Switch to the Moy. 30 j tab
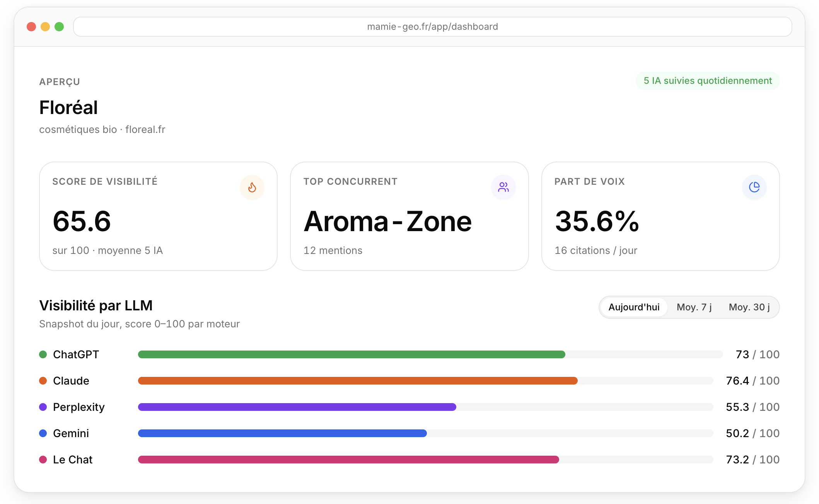The image size is (819, 504). click(x=749, y=307)
